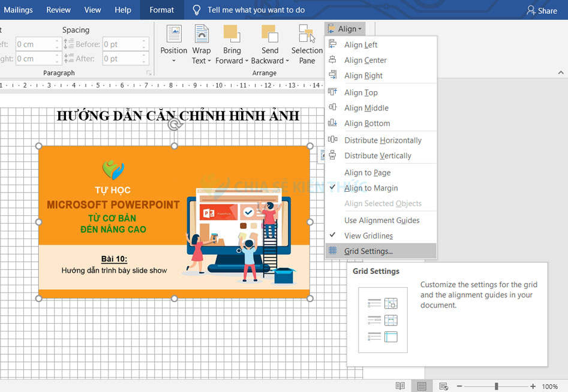Click the zoom in plus button
Screen dimensions: 568x392
[533, 386]
